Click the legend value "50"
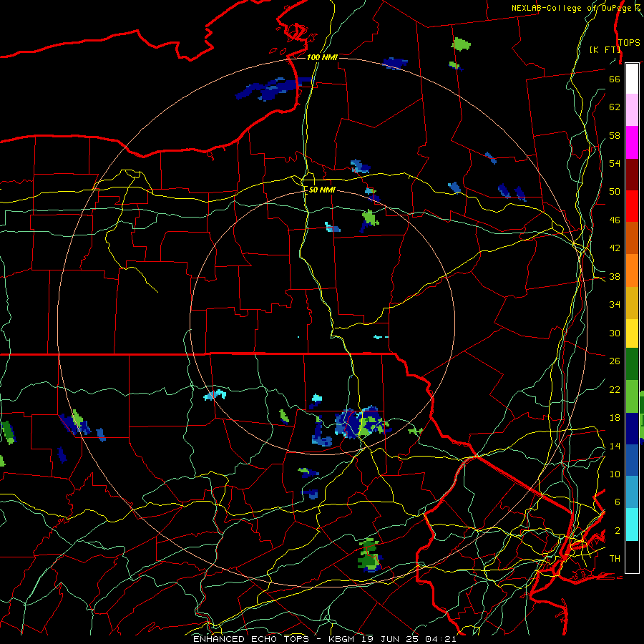This screenshot has height=644, width=644. click(x=615, y=191)
